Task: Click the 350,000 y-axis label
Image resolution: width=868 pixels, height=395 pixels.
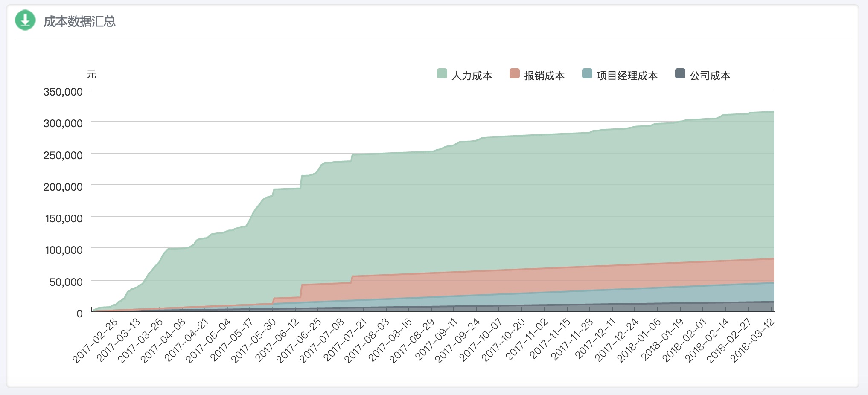Action: pos(63,92)
